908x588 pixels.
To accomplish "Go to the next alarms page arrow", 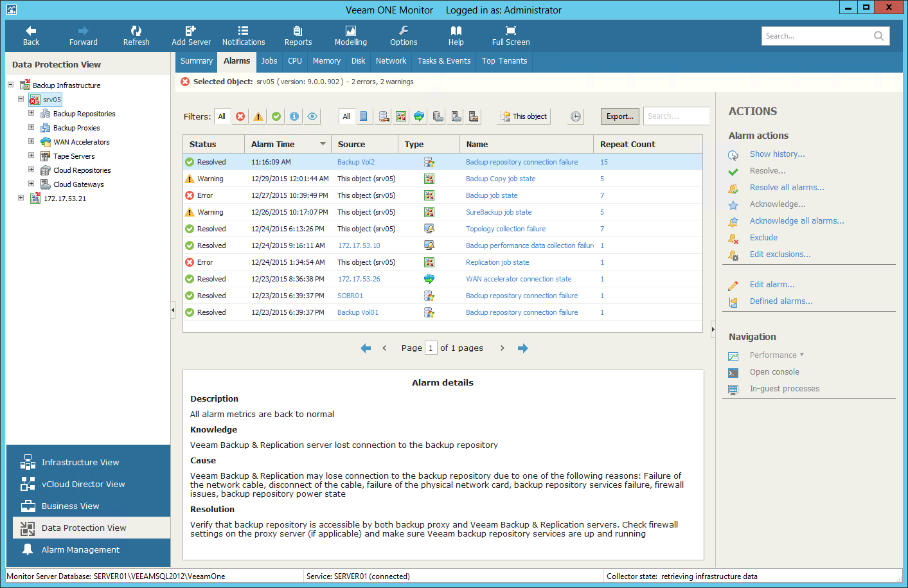I will click(503, 348).
